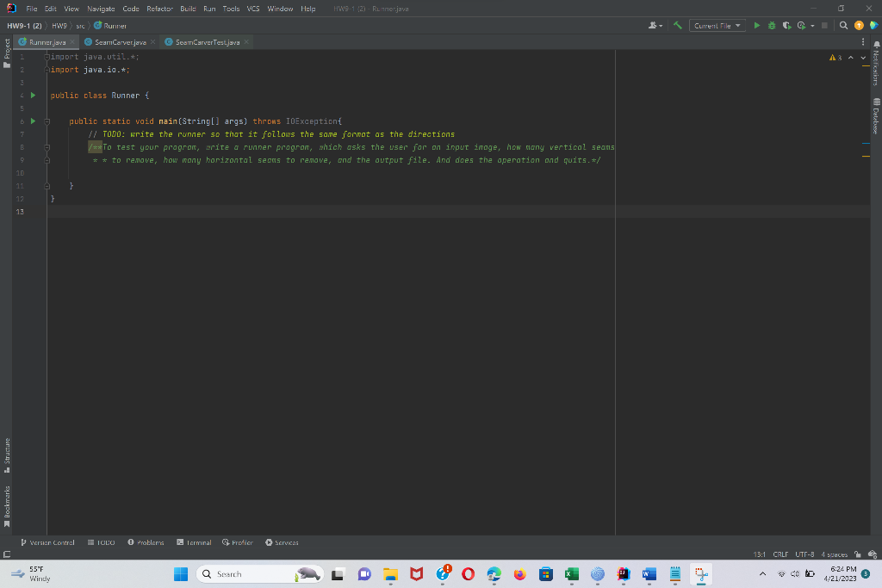Screen dimensions: 882x588
Task: Open the Project tool window sidebar button
Action: (x=7, y=53)
